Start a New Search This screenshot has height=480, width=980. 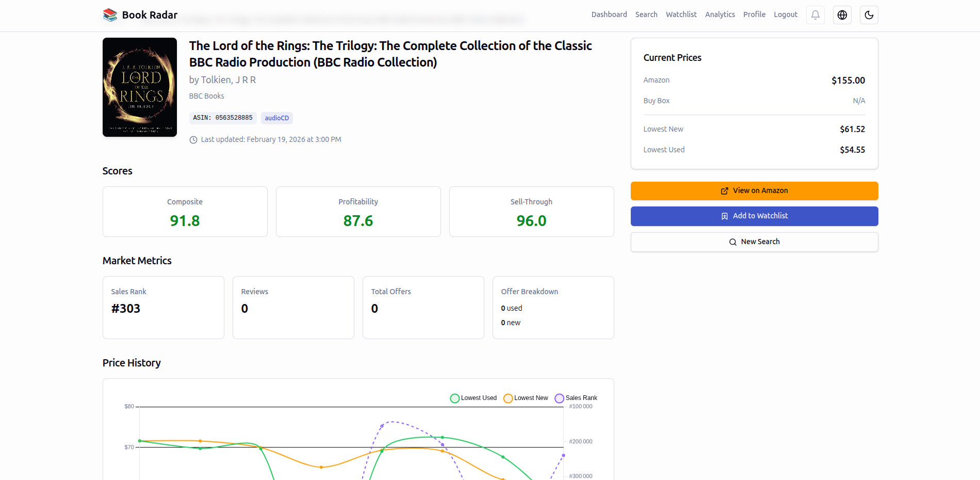(x=754, y=242)
